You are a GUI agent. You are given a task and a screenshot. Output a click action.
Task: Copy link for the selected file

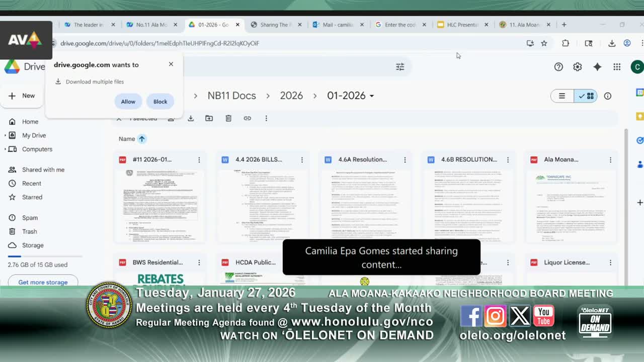(248, 118)
